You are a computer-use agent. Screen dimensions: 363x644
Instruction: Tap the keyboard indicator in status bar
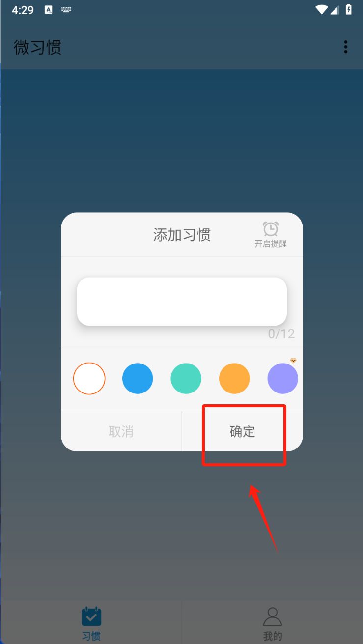click(x=66, y=10)
